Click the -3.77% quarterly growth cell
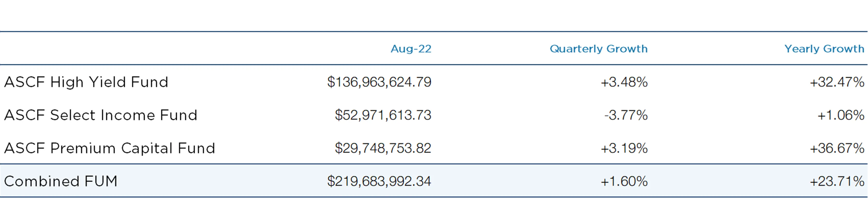The height and width of the screenshot is (198, 868). (x=626, y=115)
